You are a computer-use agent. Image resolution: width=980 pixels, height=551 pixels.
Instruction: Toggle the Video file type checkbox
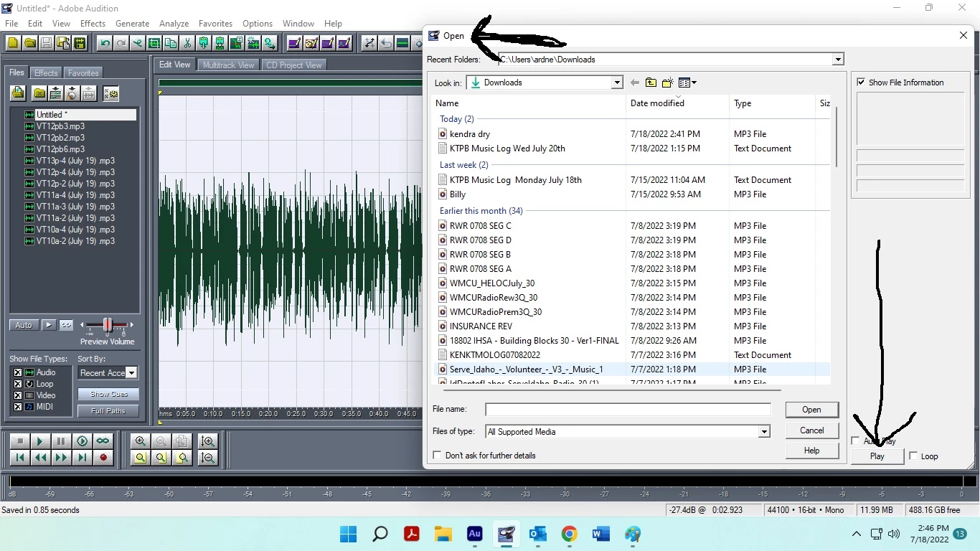click(18, 395)
